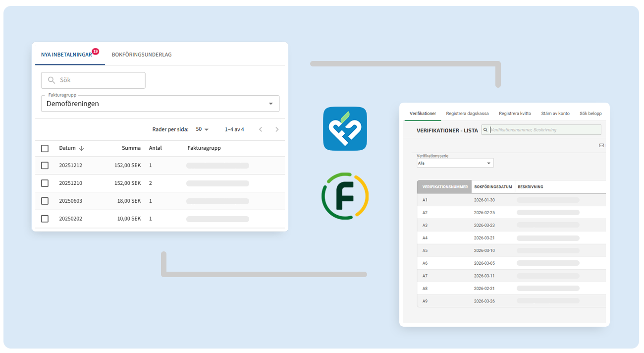Toggle the select-all checkbox in the header

coord(45,148)
